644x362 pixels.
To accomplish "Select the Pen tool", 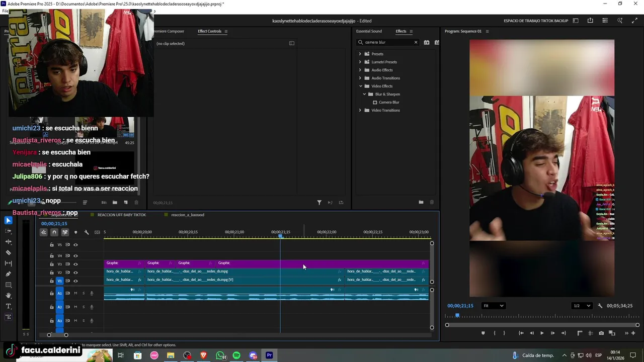I will [x=8, y=274].
